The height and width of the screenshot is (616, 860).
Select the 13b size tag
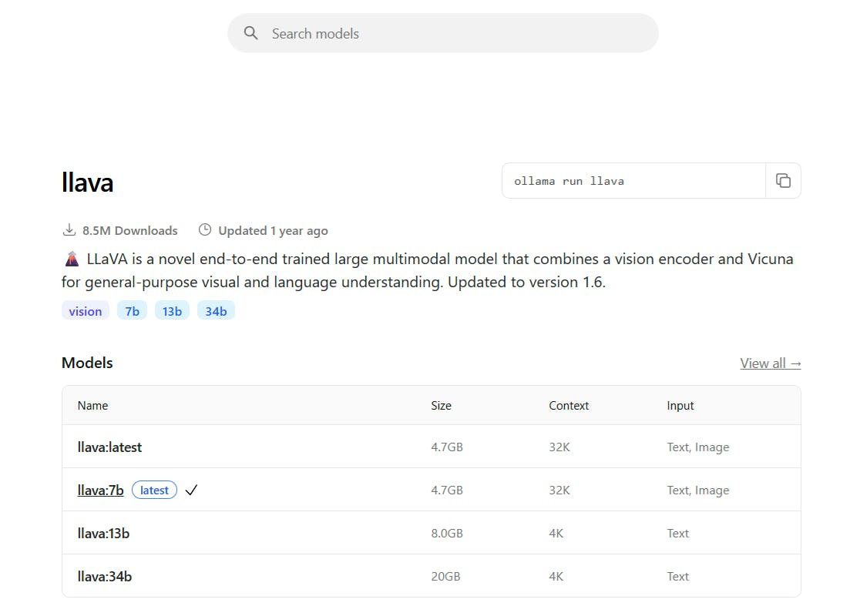click(172, 311)
